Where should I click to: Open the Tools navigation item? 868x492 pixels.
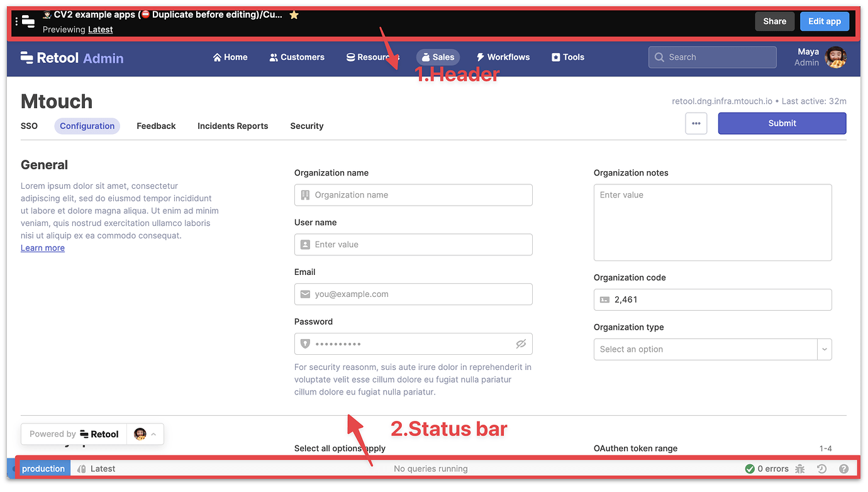point(568,57)
